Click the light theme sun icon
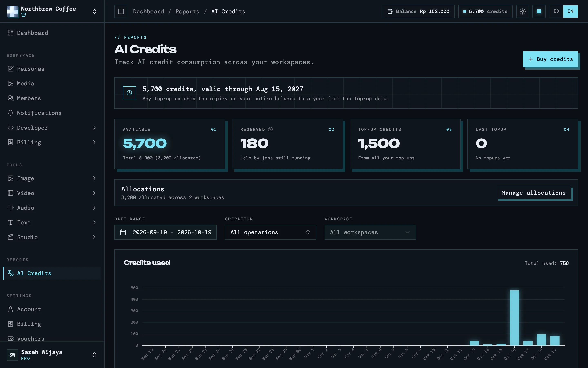The height and width of the screenshot is (368, 588). (523, 11)
